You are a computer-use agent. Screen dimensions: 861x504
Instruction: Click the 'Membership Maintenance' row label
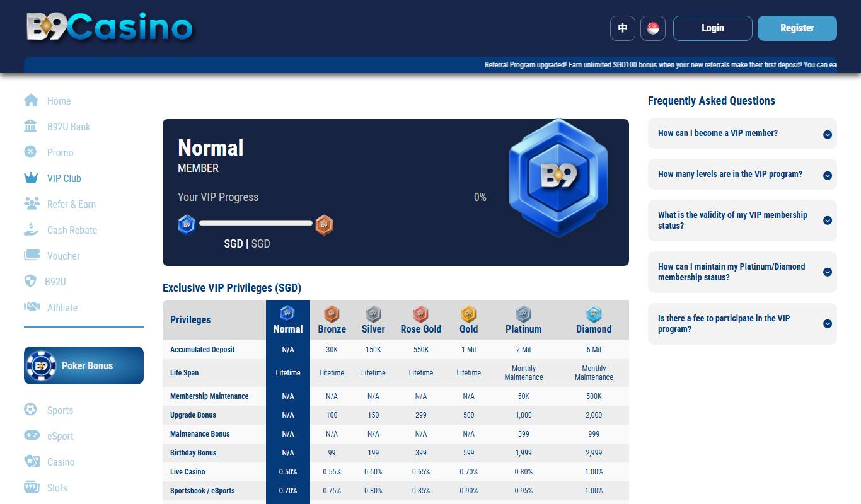click(209, 396)
